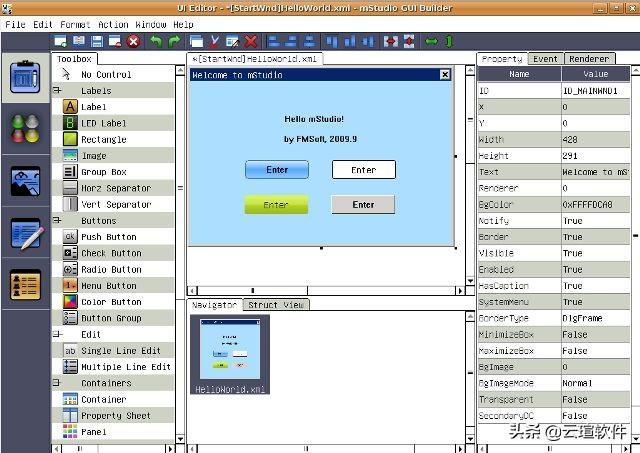Screen dimensions: 640x453
Task: Select the Push Button tool
Action: click(x=109, y=237)
